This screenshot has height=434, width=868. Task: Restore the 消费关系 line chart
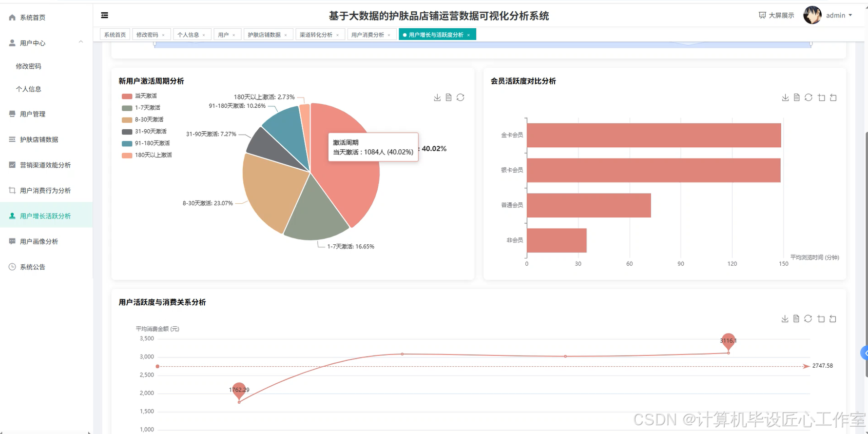point(808,318)
